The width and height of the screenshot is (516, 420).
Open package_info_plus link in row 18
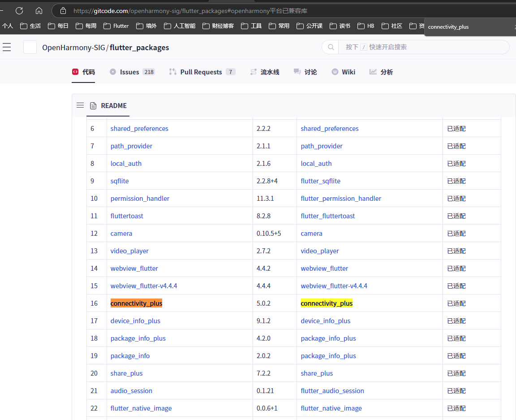click(x=138, y=338)
